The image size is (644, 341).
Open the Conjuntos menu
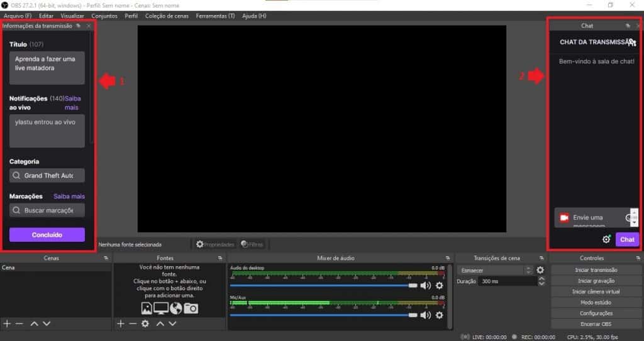click(x=104, y=16)
